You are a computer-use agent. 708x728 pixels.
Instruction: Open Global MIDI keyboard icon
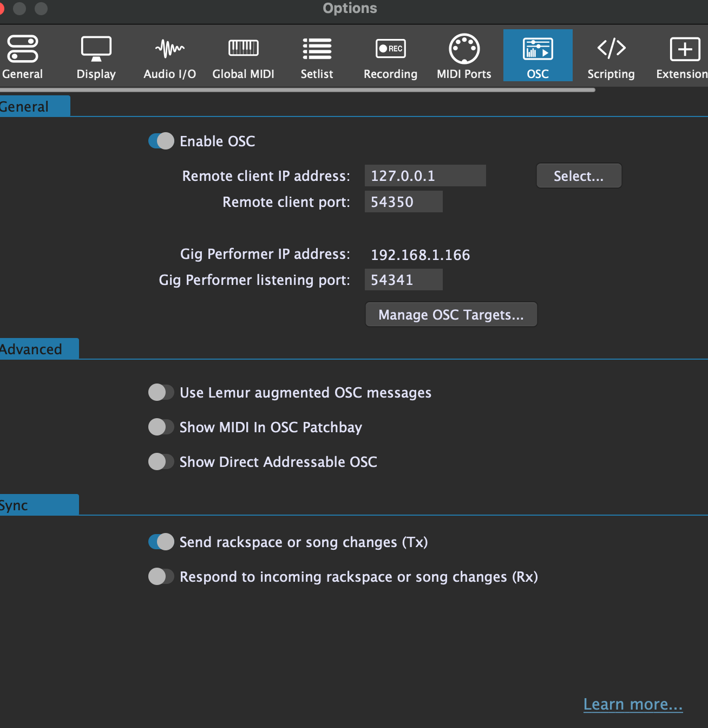(243, 50)
